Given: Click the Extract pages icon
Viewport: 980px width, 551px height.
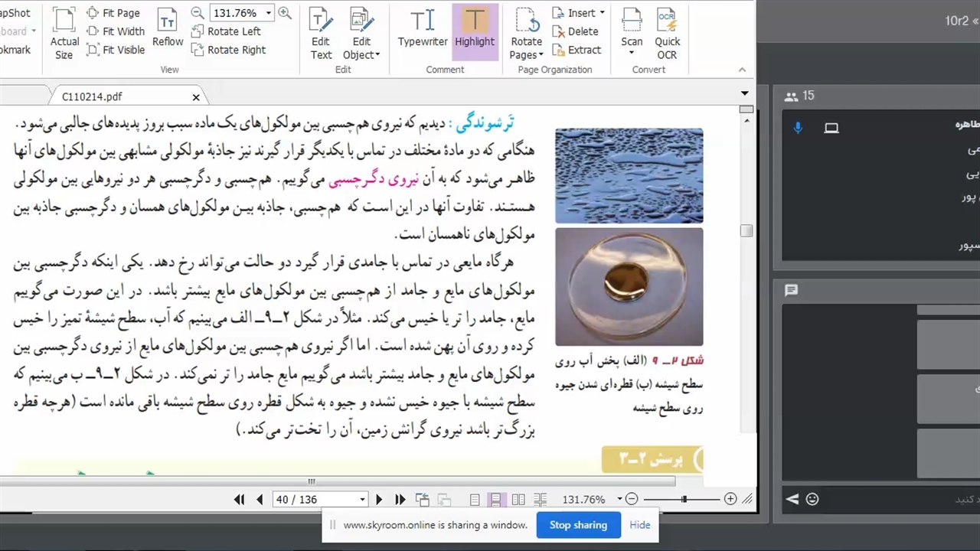Looking at the screenshot, I should click(577, 50).
